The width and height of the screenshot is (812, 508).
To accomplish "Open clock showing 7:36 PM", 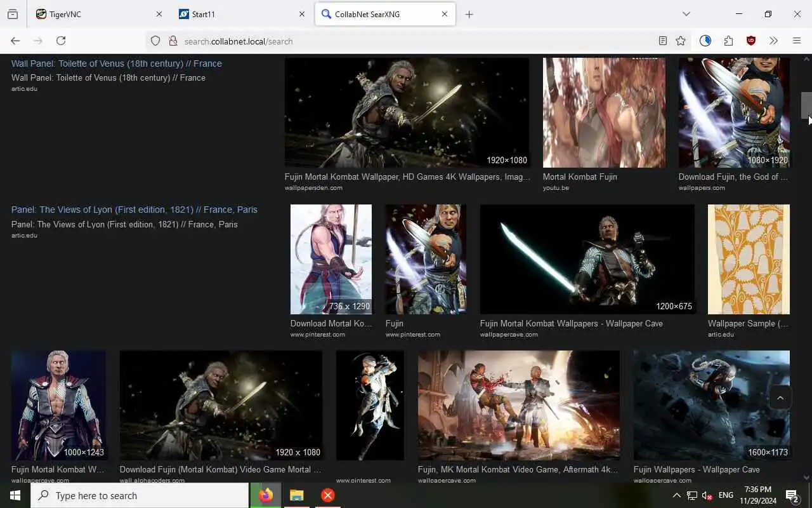I will 758,495.
